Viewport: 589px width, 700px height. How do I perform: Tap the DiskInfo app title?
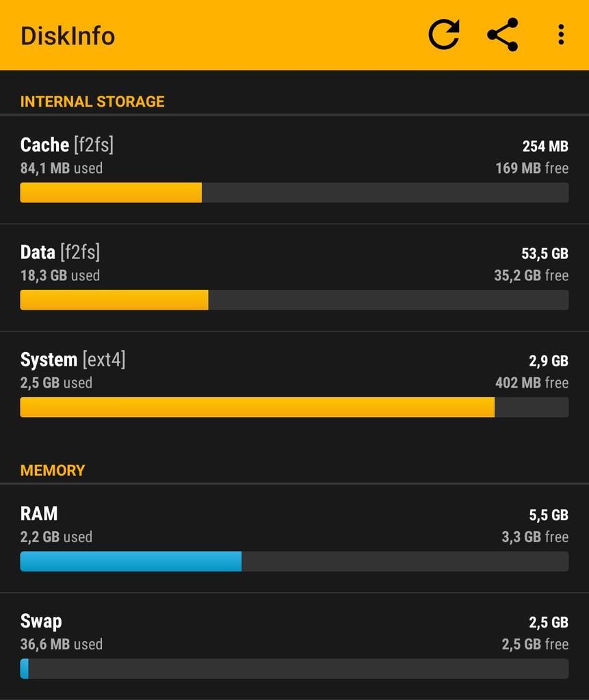68,36
